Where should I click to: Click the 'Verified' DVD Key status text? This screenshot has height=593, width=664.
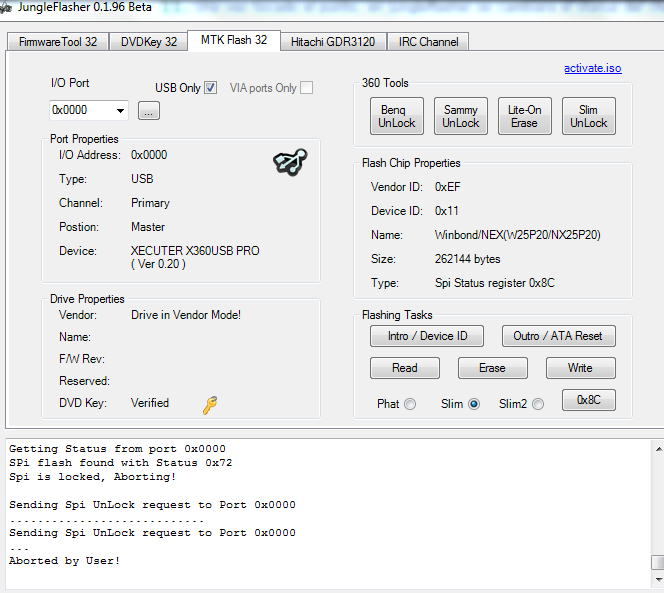click(x=150, y=403)
